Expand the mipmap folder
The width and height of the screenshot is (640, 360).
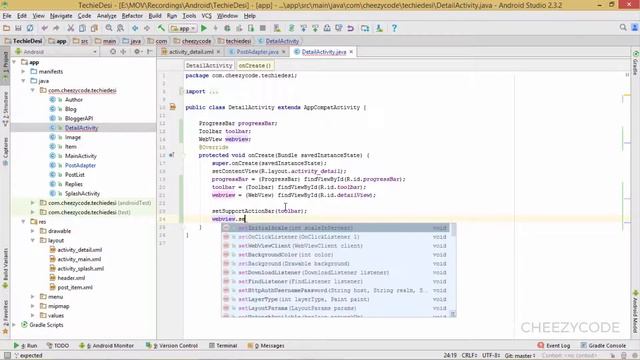[x=33, y=306]
